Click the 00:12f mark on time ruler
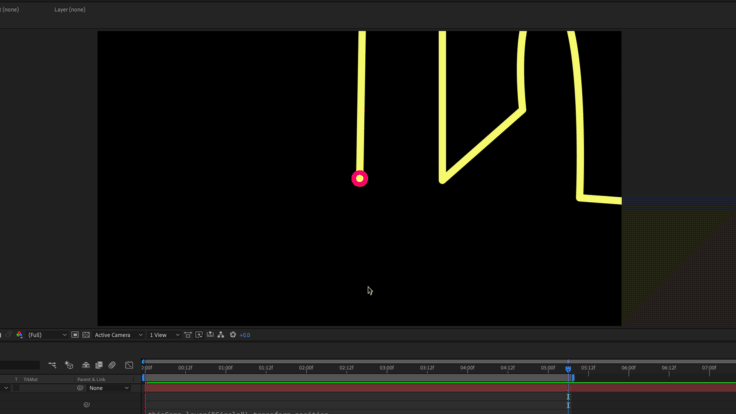736x414 pixels. [185, 368]
